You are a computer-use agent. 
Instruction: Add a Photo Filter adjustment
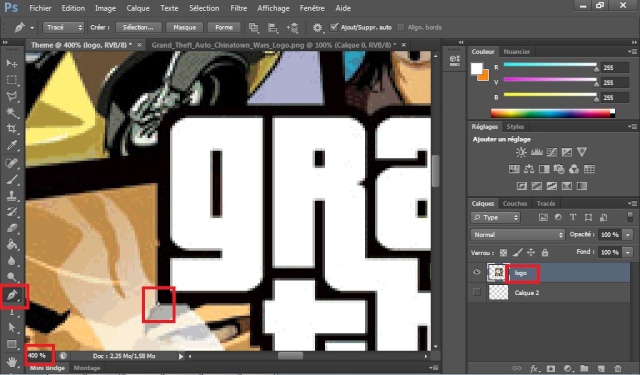(559, 169)
